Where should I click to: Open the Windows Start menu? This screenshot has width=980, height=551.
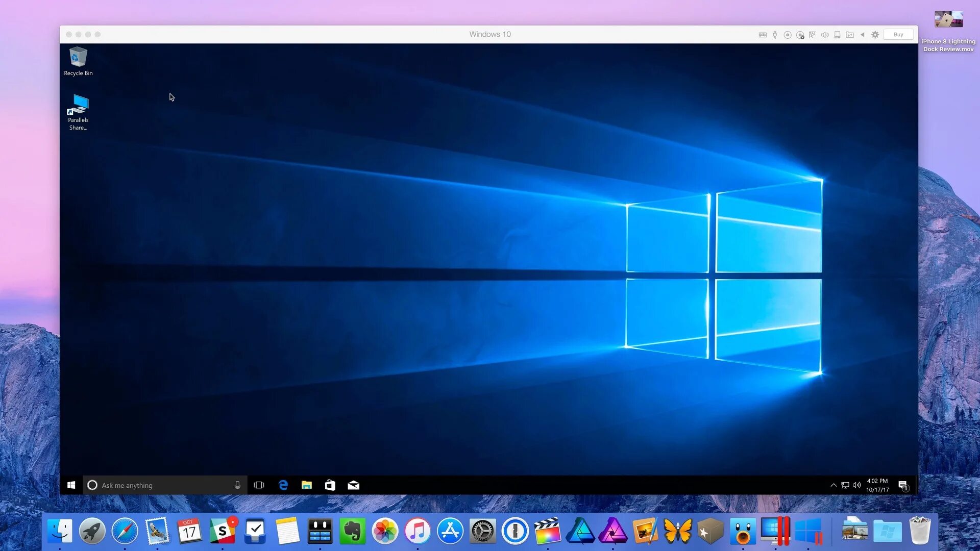pyautogui.click(x=71, y=485)
